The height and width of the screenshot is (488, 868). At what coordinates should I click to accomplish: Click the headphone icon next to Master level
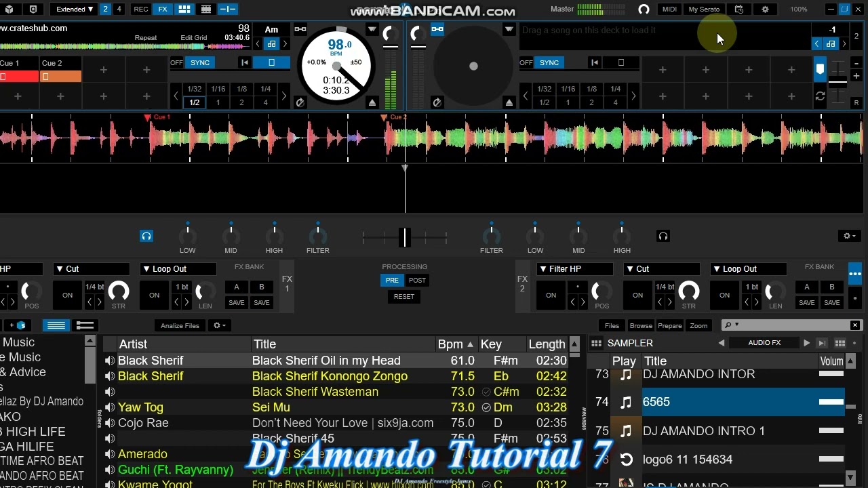(x=644, y=9)
